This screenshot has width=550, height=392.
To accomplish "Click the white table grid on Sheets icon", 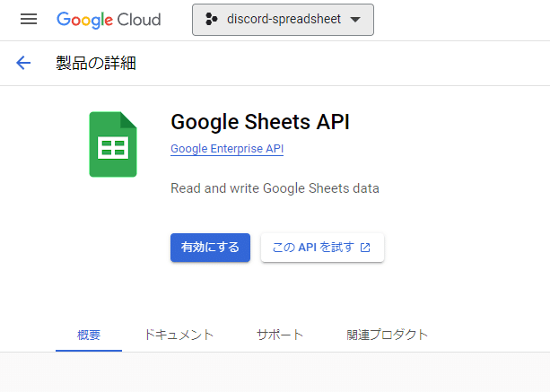I will pyautogui.click(x=113, y=148).
